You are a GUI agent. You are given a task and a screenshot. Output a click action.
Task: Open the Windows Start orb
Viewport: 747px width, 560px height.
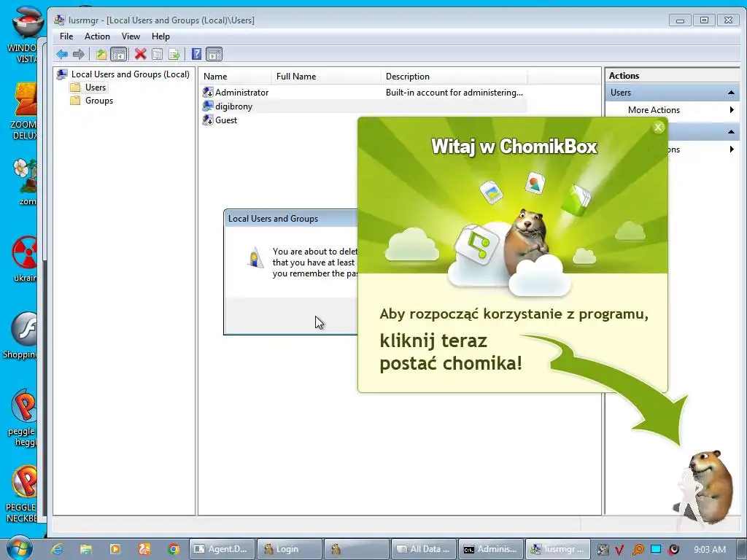[x=20, y=548]
